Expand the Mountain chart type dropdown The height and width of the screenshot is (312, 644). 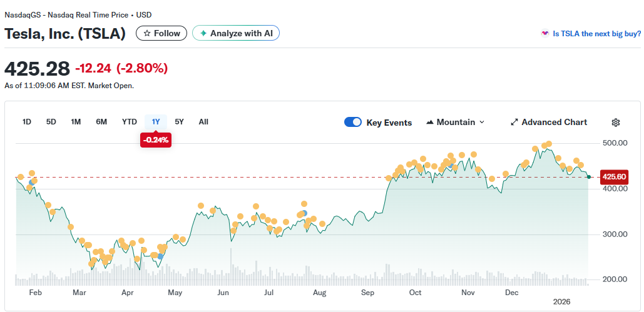(456, 123)
